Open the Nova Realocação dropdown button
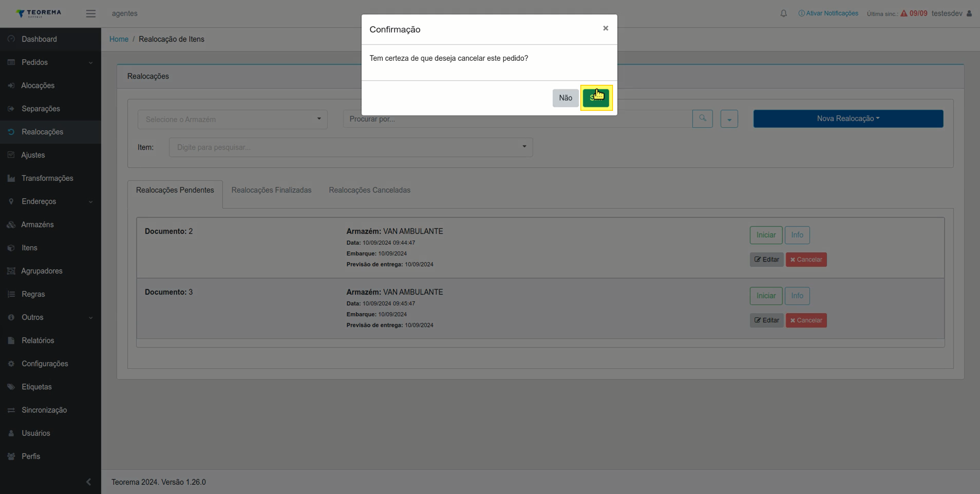 pos(848,119)
